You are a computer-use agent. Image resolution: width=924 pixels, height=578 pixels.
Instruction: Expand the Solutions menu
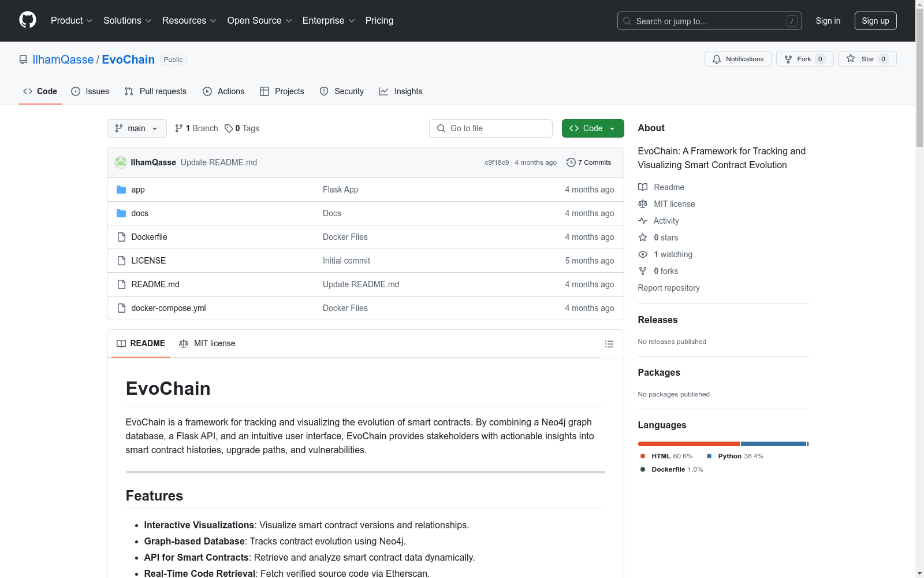click(x=128, y=21)
